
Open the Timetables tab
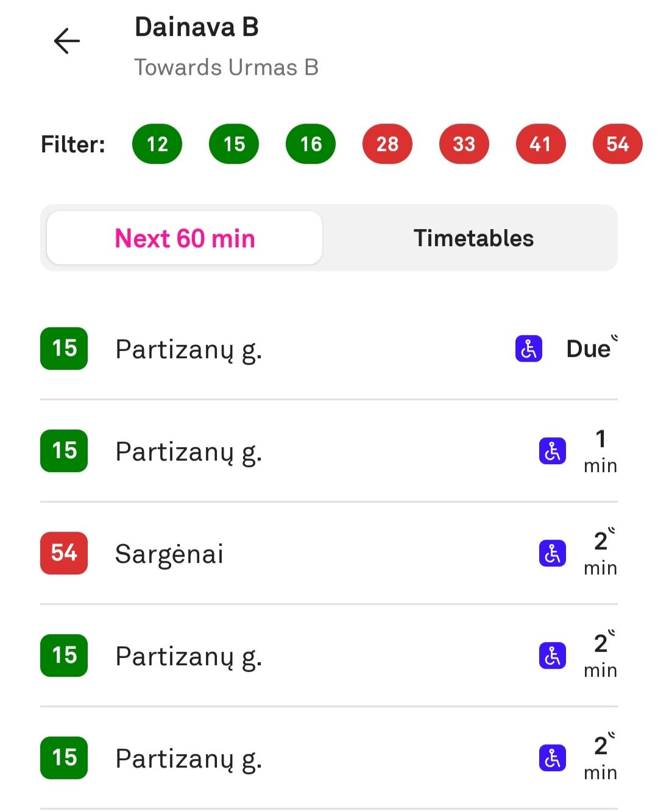coord(473,238)
